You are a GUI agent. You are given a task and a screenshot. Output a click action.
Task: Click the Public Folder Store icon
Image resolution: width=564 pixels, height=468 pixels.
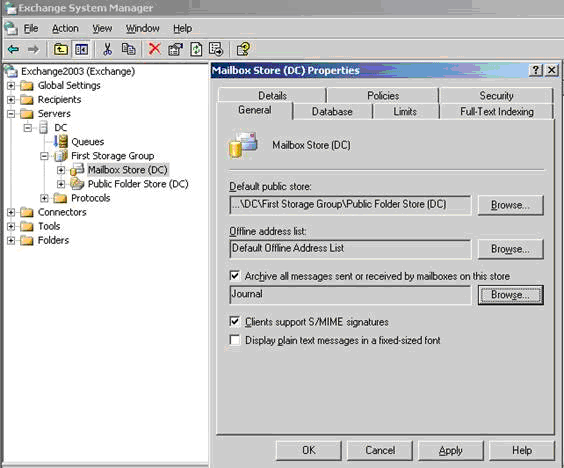click(x=77, y=184)
